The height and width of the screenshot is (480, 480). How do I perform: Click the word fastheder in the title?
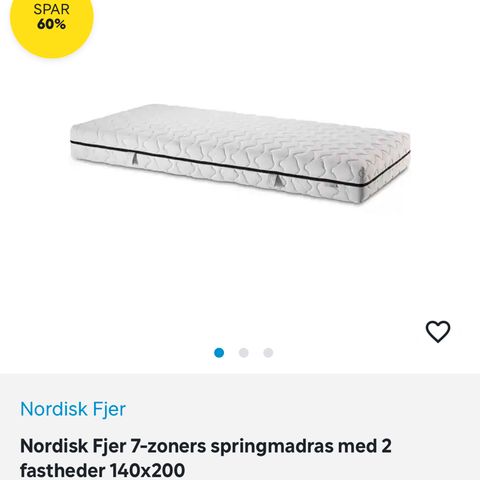(x=62, y=470)
